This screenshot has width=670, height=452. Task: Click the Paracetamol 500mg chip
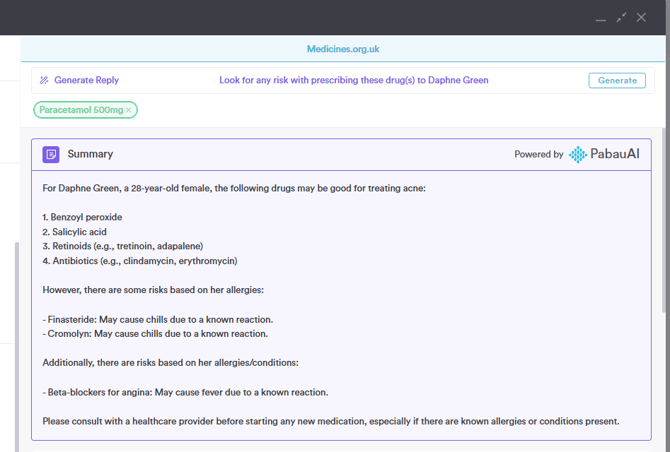(85, 110)
